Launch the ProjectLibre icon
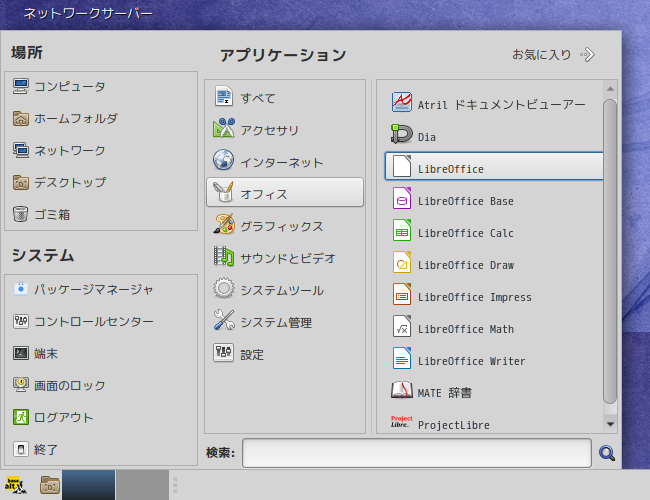 [x=401, y=422]
